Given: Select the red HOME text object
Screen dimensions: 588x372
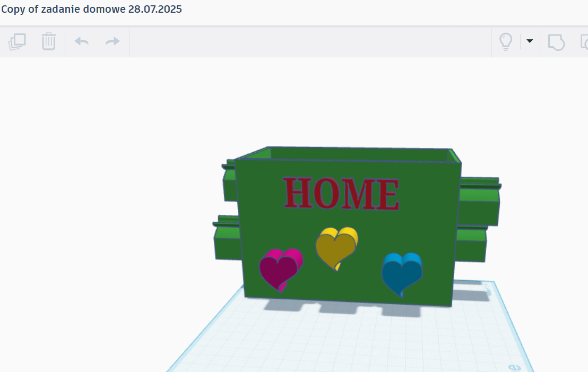Looking at the screenshot, I should 341,194.
